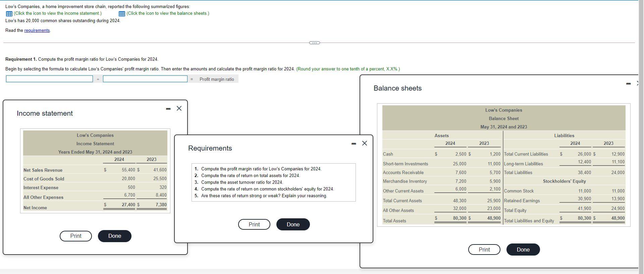
Task: Click Done in Income statement popup
Action: click(x=115, y=236)
